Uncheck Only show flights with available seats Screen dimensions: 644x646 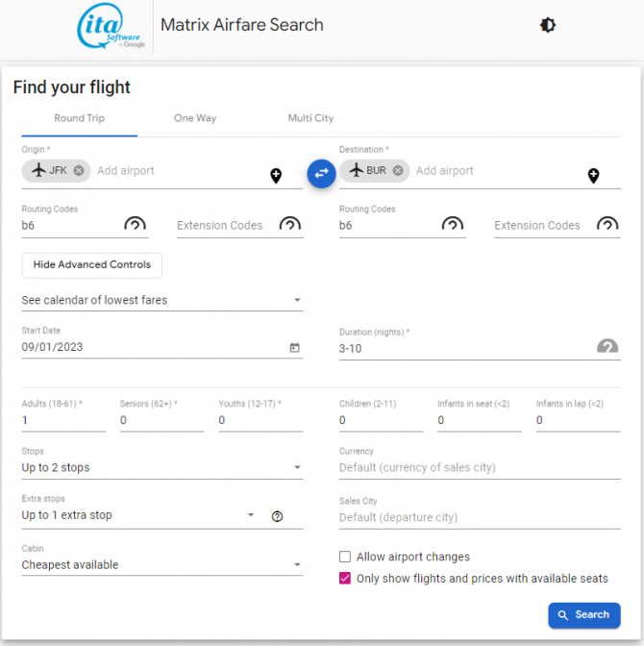click(345, 579)
